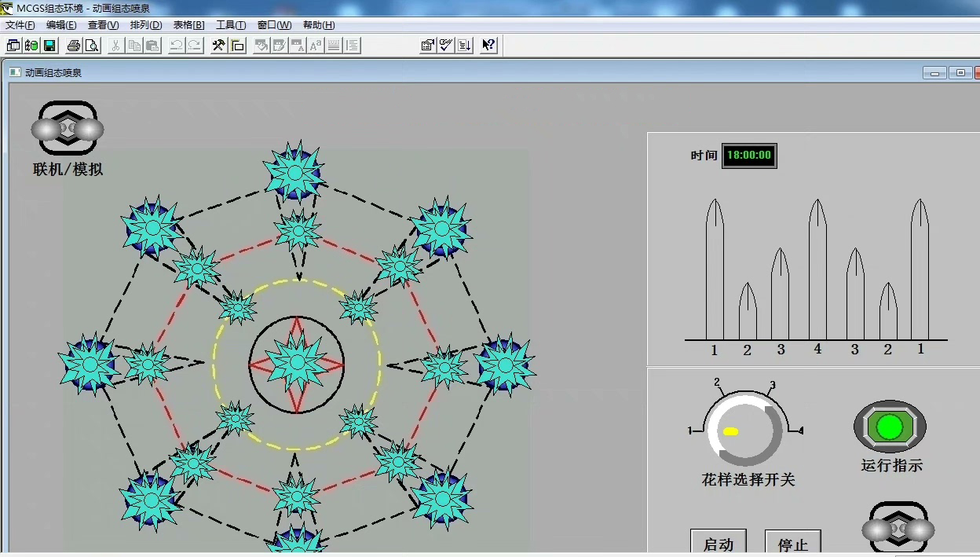Open the 查看(V) menu
The height and width of the screenshot is (557, 980).
coord(103,25)
